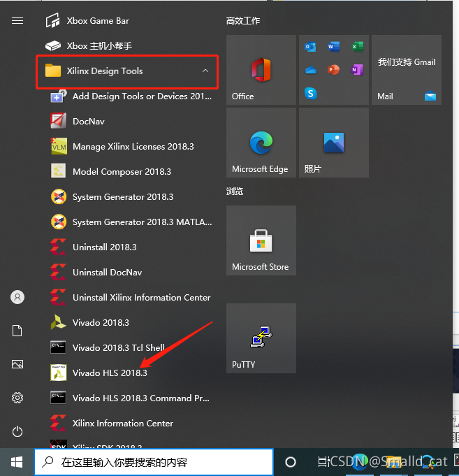
Task: Open Add Design Tools or Devices
Action: click(x=127, y=96)
